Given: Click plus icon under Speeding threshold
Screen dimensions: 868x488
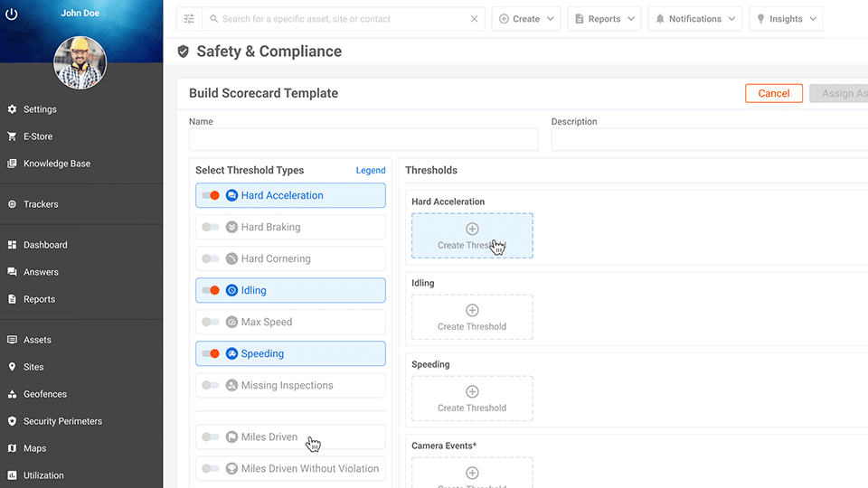Looking at the screenshot, I should 472,391.
